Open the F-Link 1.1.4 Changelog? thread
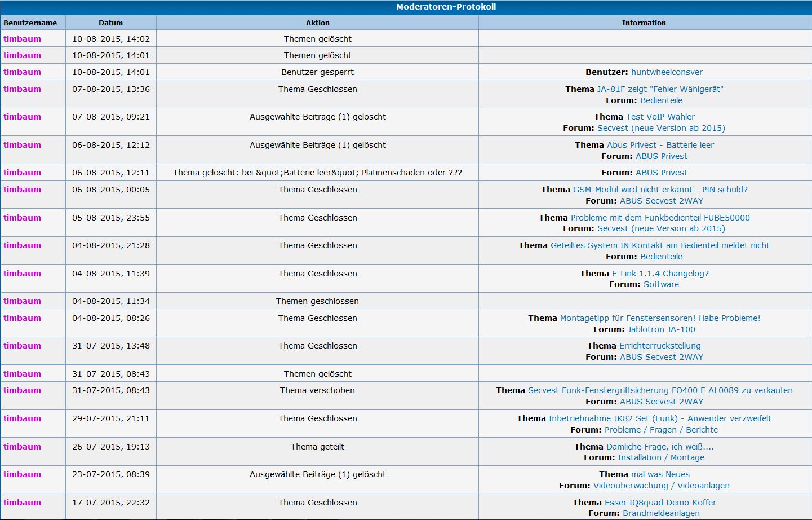This screenshot has width=812, height=520. pyautogui.click(x=660, y=274)
